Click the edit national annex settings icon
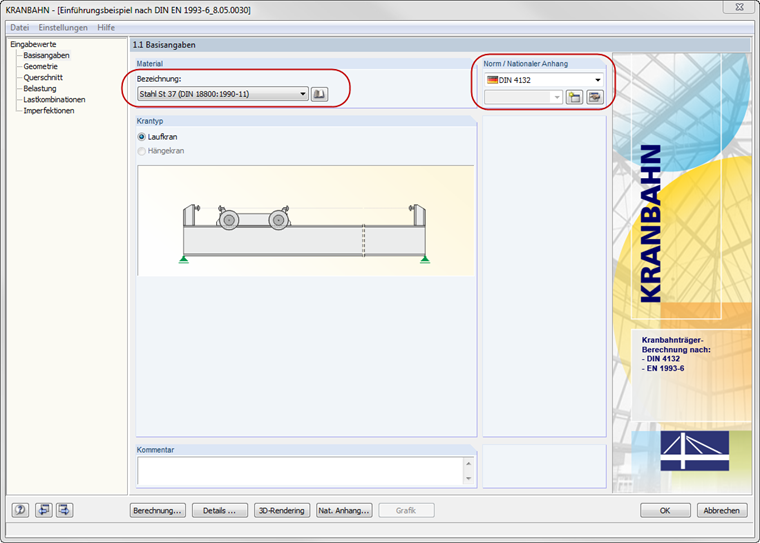760x543 pixels. click(595, 97)
